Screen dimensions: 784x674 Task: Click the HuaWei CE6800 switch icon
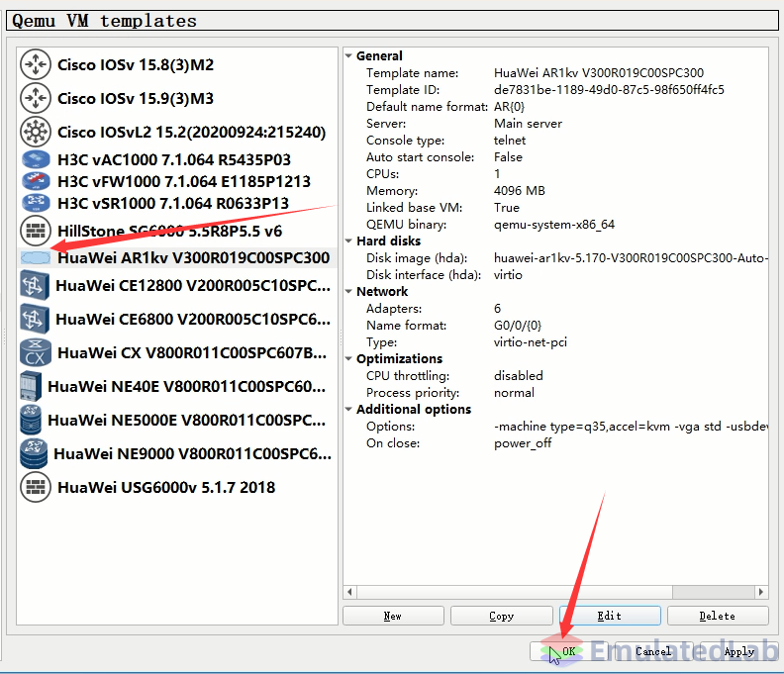[x=35, y=319]
